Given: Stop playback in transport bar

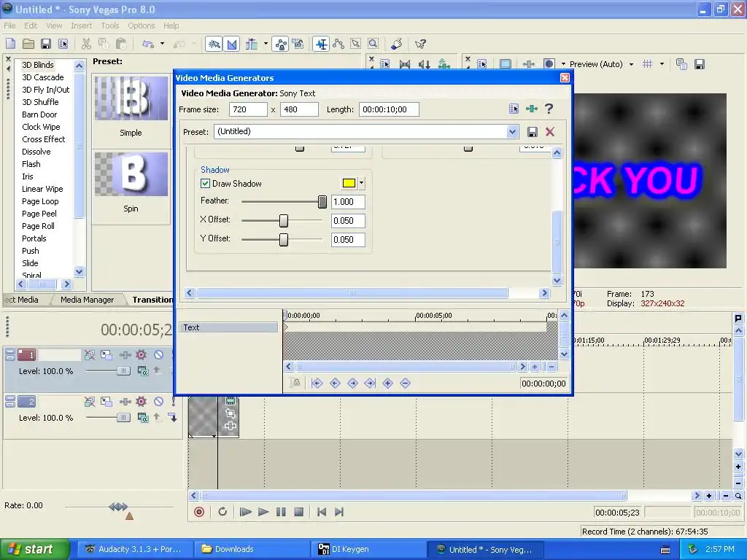Looking at the screenshot, I should tap(298, 512).
